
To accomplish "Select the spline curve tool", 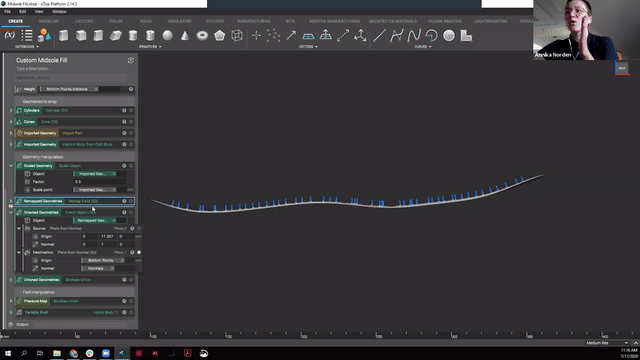I will click(414, 36).
